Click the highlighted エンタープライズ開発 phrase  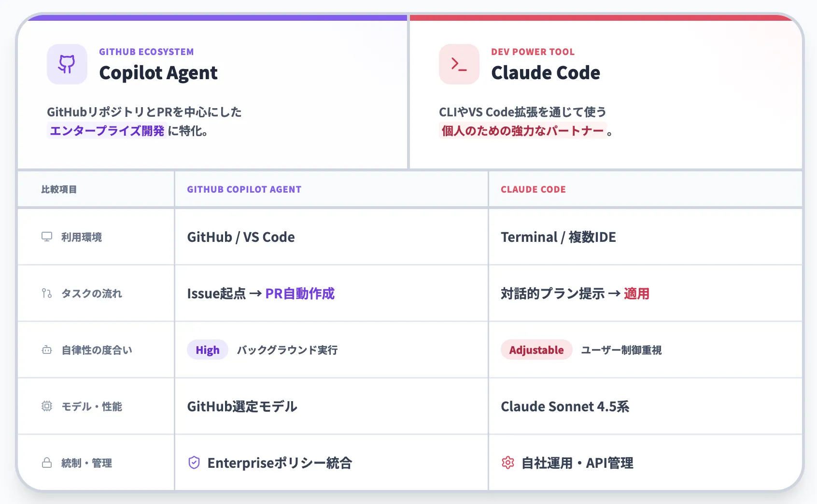[107, 131]
